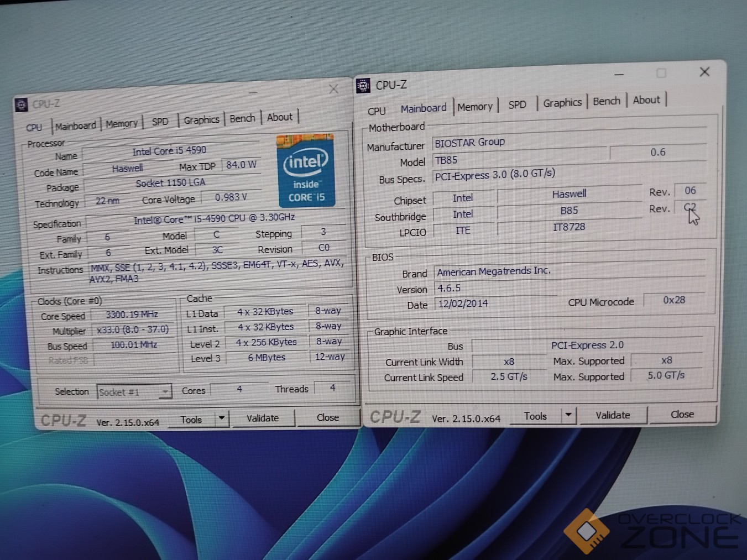Expand the Tools arrow in the right window
The width and height of the screenshot is (747, 560).
pyautogui.click(x=568, y=415)
